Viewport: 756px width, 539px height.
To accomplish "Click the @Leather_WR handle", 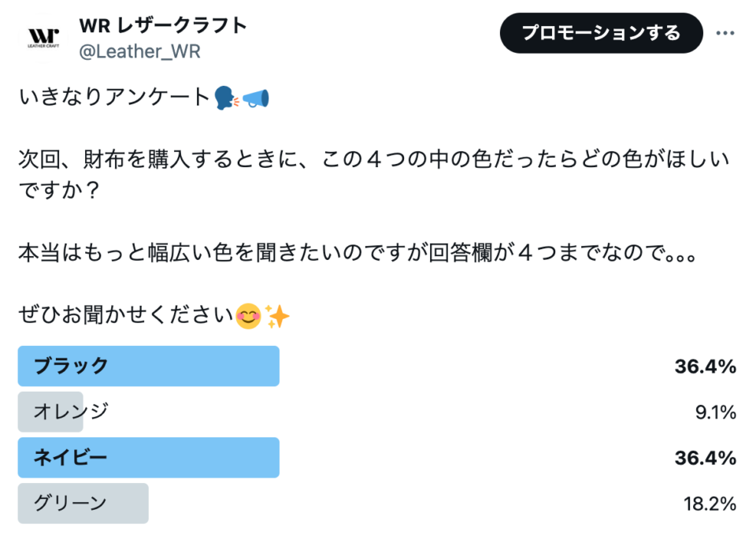I will point(140,52).
